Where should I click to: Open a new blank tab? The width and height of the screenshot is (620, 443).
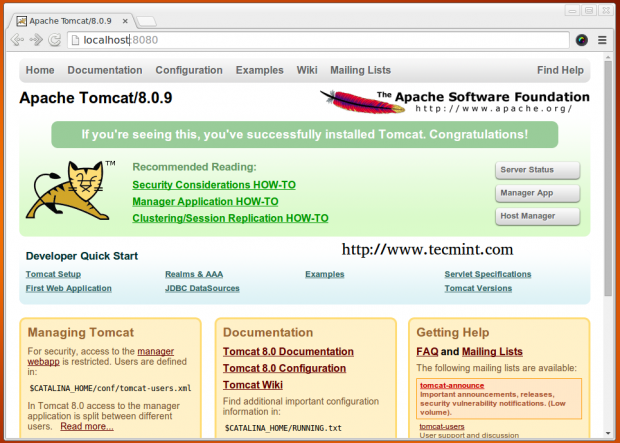point(147,21)
